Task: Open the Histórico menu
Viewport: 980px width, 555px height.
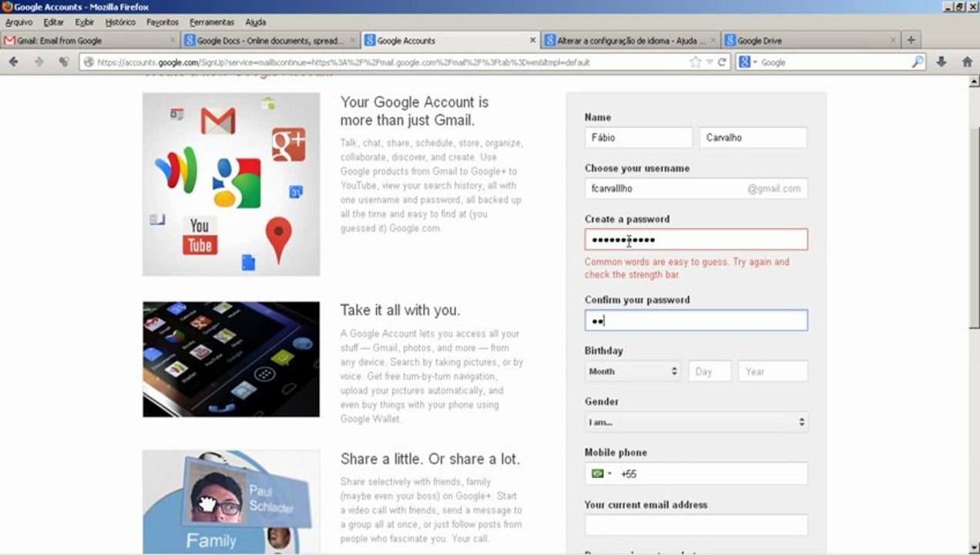Action: click(120, 22)
